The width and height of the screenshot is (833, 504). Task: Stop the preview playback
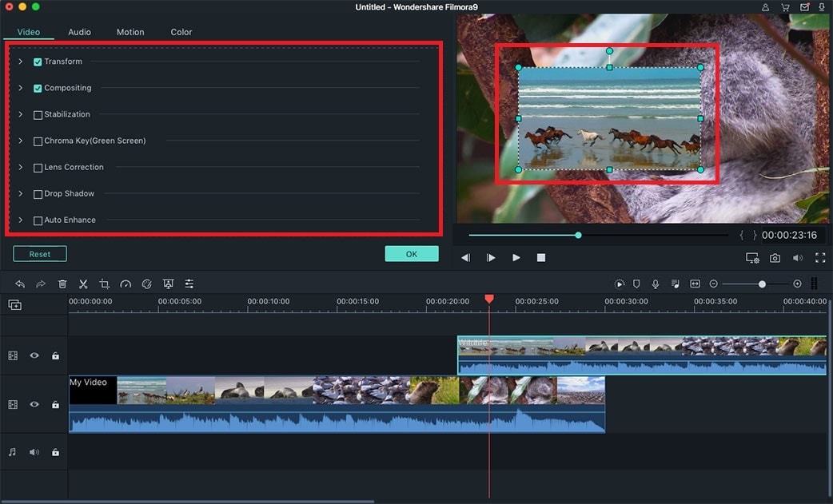[541, 258]
